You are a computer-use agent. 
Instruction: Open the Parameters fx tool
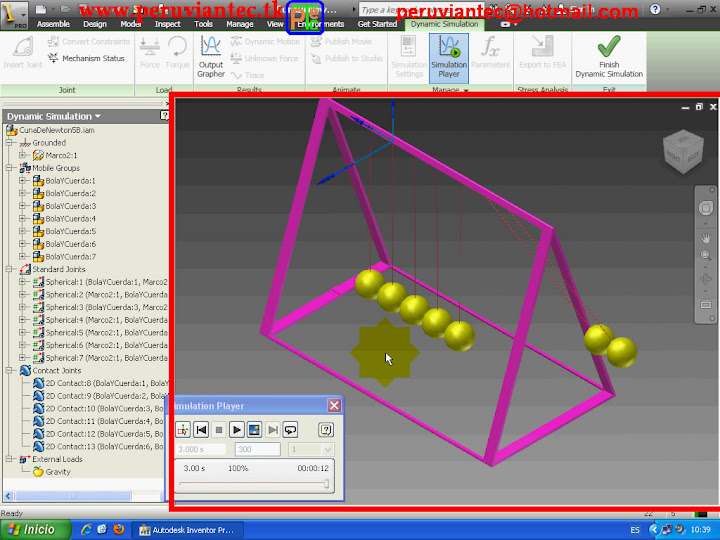pyautogui.click(x=490, y=53)
